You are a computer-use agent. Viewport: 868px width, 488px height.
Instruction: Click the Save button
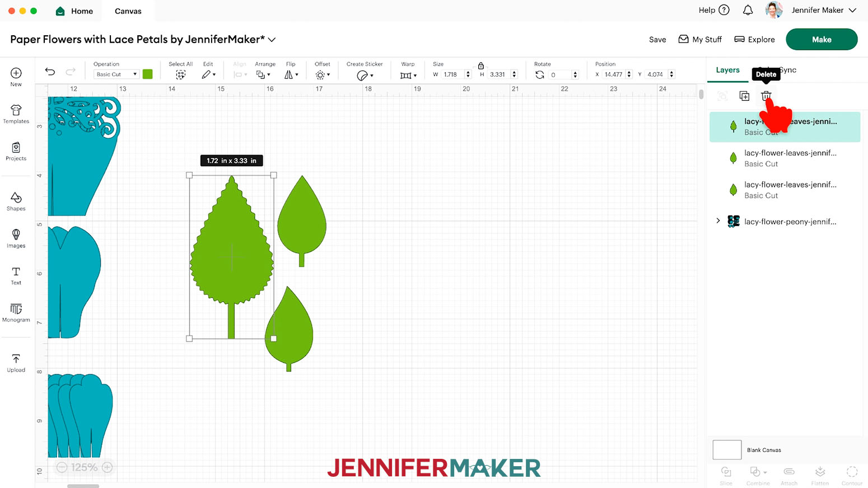pos(657,40)
